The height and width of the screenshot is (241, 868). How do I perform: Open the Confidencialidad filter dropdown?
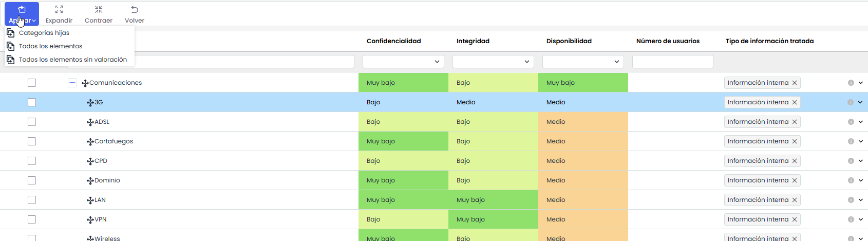tap(403, 62)
